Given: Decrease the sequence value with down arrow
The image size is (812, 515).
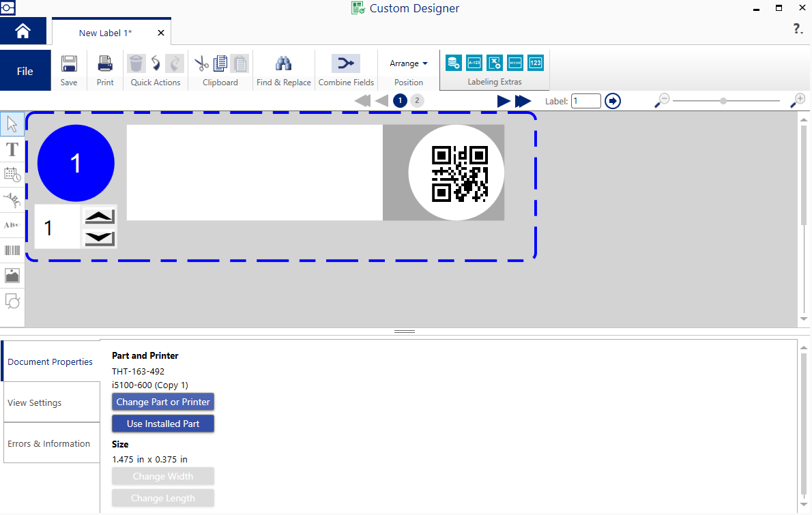Looking at the screenshot, I should pos(100,237).
